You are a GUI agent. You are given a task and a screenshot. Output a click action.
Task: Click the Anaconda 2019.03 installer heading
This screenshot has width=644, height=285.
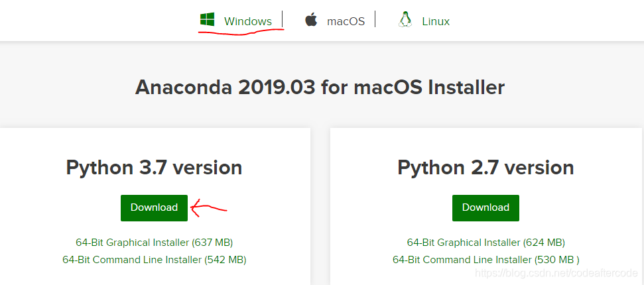coord(320,87)
